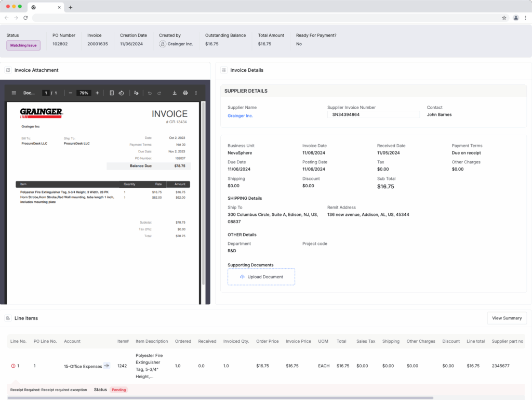Edit the Supplier Invoice Number field
532x400 pixels.
tap(373, 114)
